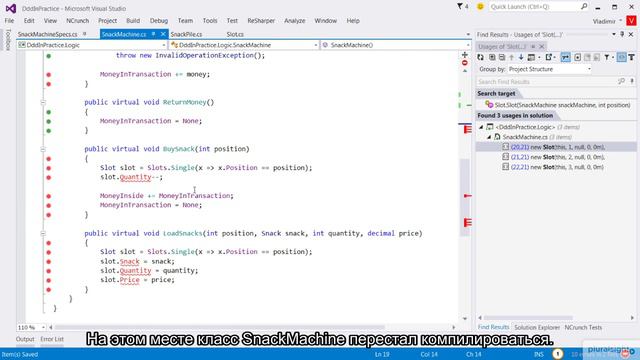Click the yellow feedback smiley icon
The width and height of the screenshot is (640, 360).
point(480,7)
